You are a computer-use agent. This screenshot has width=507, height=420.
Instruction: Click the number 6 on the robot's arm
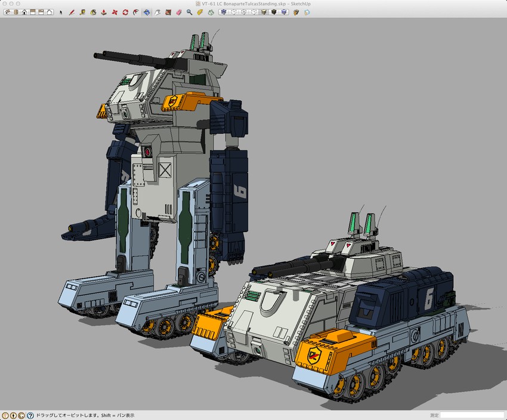click(240, 192)
